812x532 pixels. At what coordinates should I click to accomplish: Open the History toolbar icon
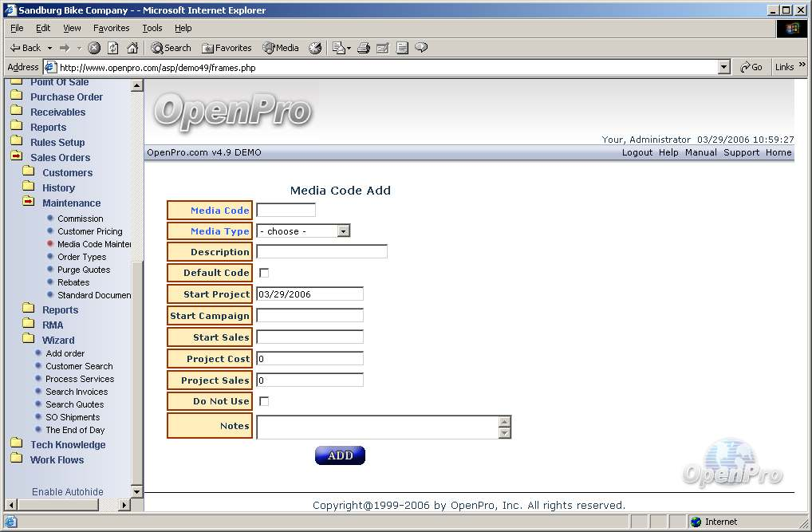(x=315, y=48)
